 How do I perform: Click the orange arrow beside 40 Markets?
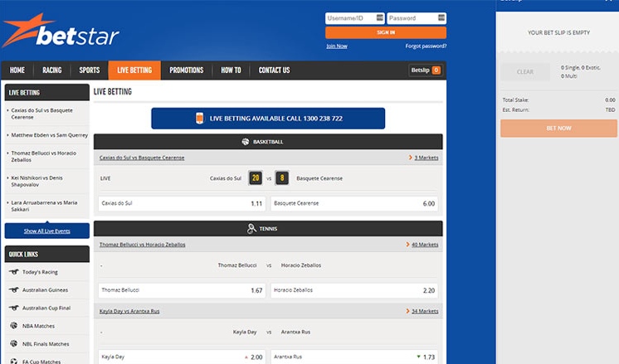point(407,245)
